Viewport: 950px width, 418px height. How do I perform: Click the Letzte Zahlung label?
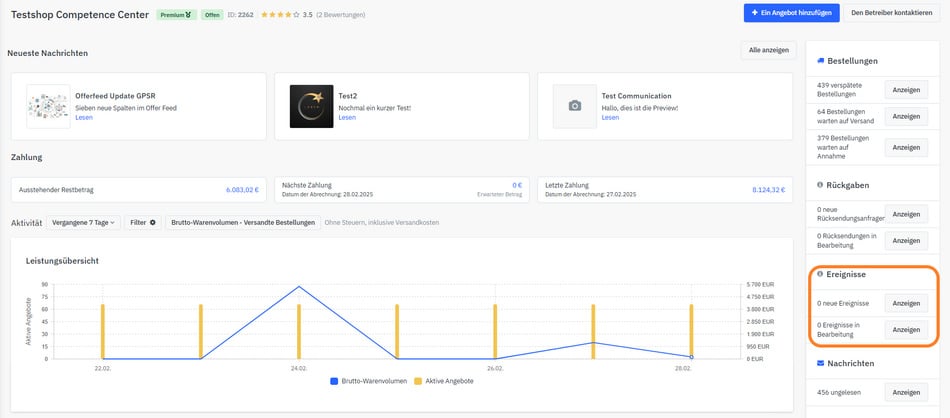pyautogui.click(x=566, y=185)
